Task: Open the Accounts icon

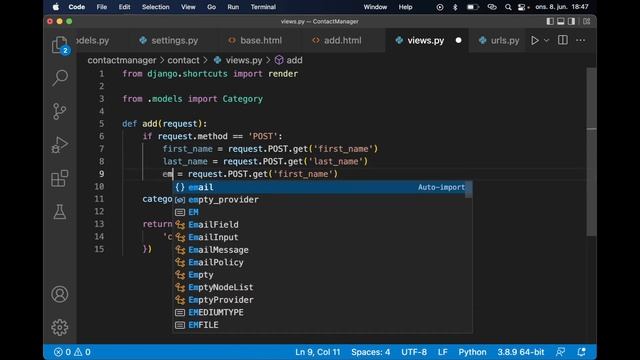Action: [x=60, y=294]
